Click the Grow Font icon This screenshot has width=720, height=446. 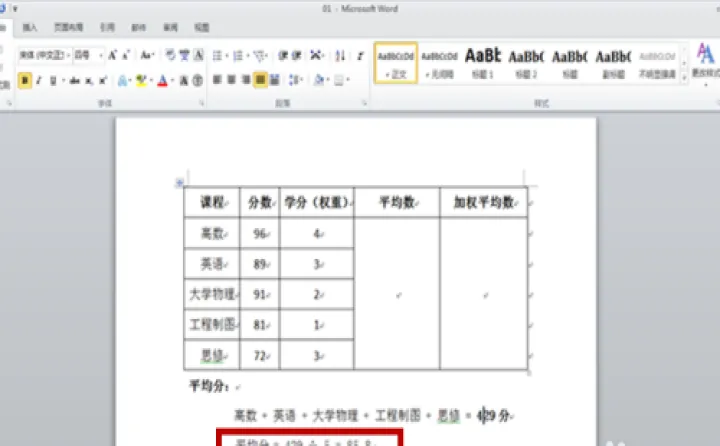(x=112, y=55)
